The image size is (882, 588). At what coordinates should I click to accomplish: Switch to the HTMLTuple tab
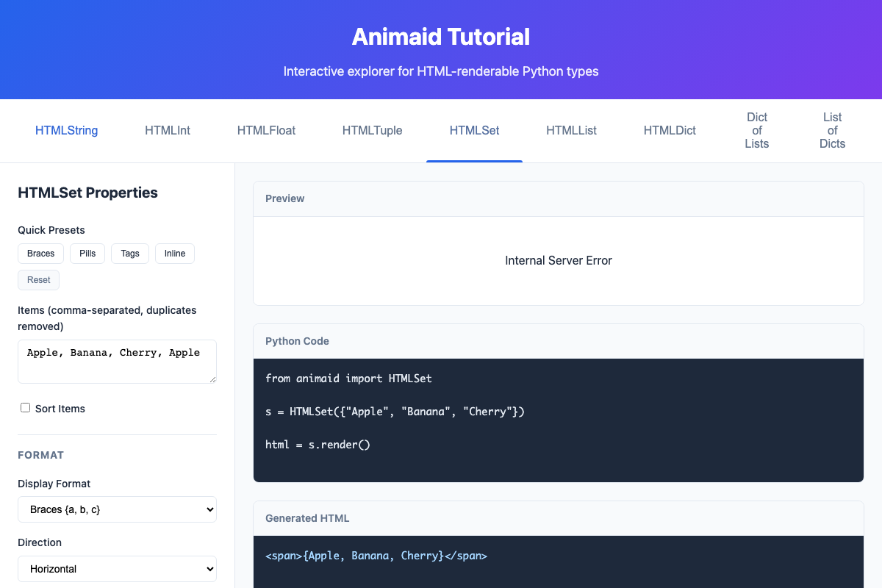coord(372,130)
